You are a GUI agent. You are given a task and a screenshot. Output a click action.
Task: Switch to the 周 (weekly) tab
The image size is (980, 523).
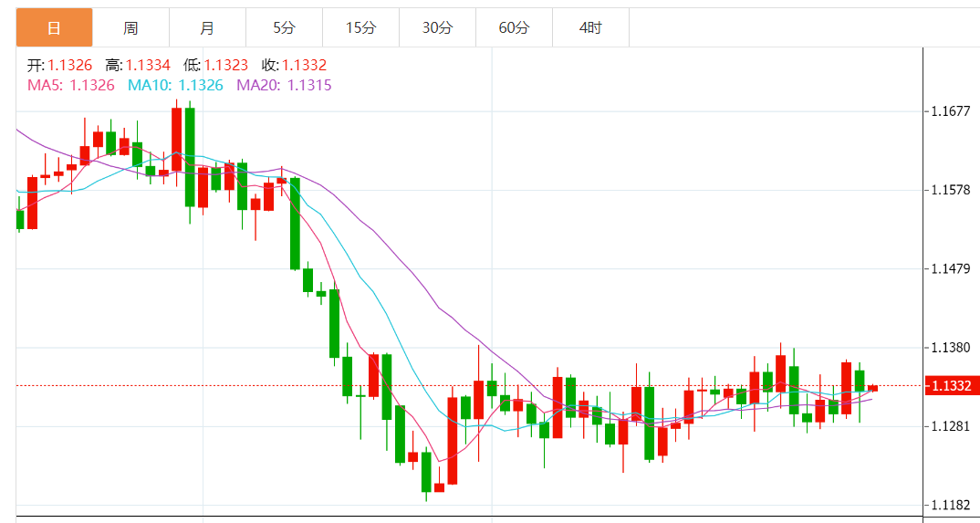coord(130,28)
